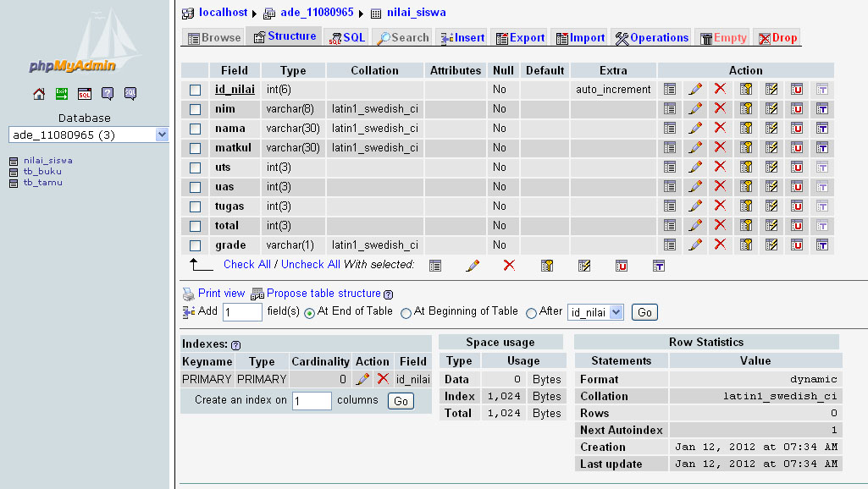Add index on the uts field
868x489 pixels.
[771, 167]
